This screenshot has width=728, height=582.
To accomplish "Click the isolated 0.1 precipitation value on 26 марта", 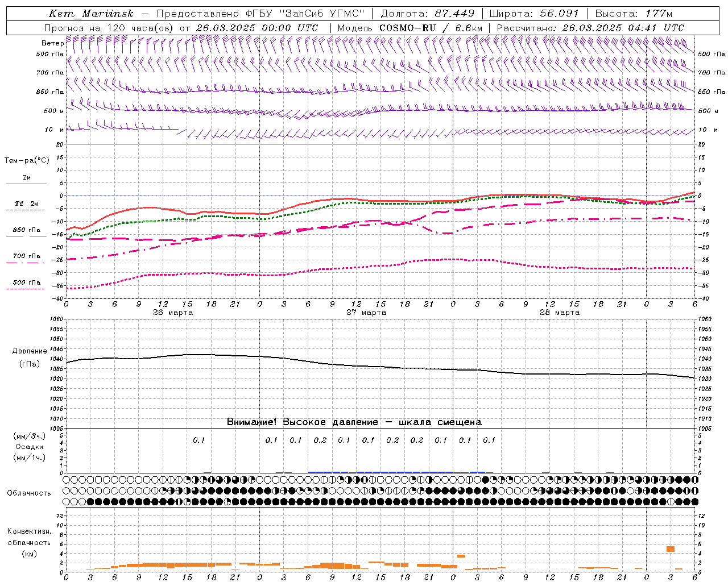I will click(198, 440).
